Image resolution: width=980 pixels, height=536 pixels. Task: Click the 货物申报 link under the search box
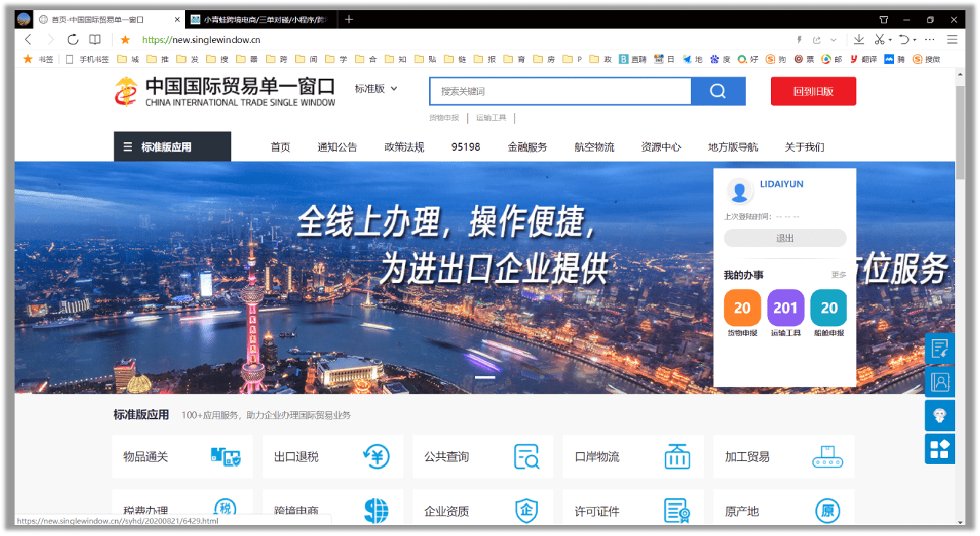(x=444, y=117)
